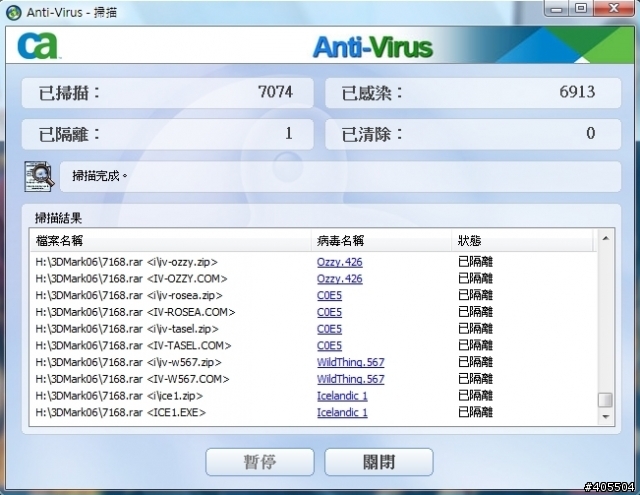Click the results scrollbar down arrow
Image resolution: width=640 pixels, height=495 pixels.
(606, 417)
